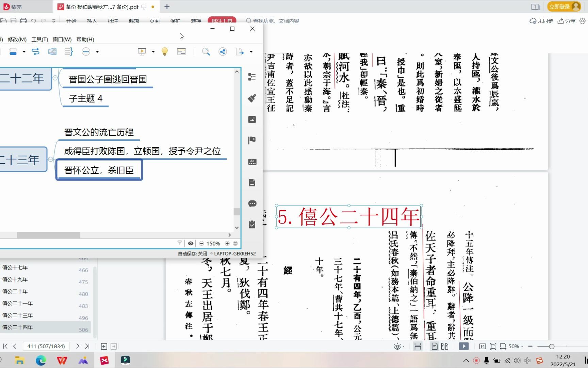The width and height of the screenshot is (588, 368).
Task: Open dropdown arrow next to insert topic icon
Action: click(x=24, y=52)
